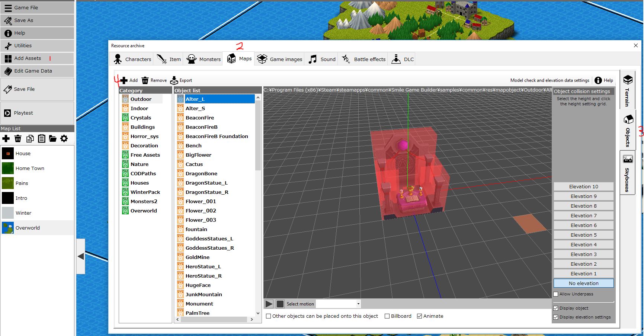
Task: Add a new map with plus icon
Action: point(6,139)
